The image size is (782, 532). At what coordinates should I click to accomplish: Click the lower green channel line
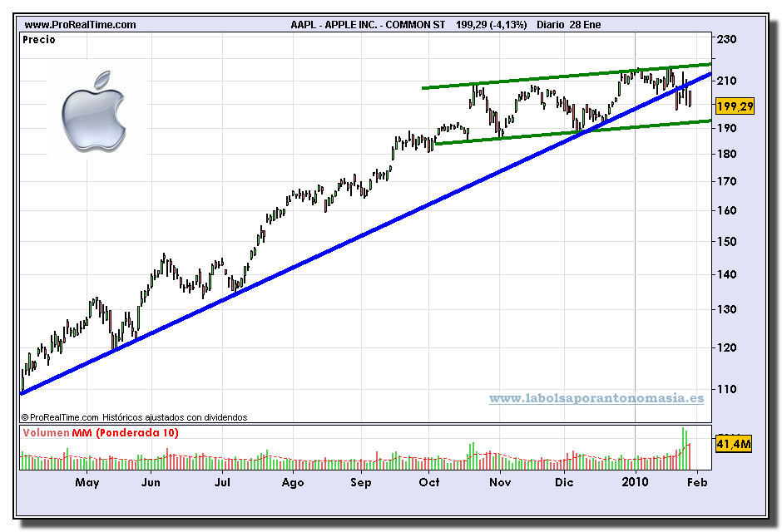[x=573, y=132]
